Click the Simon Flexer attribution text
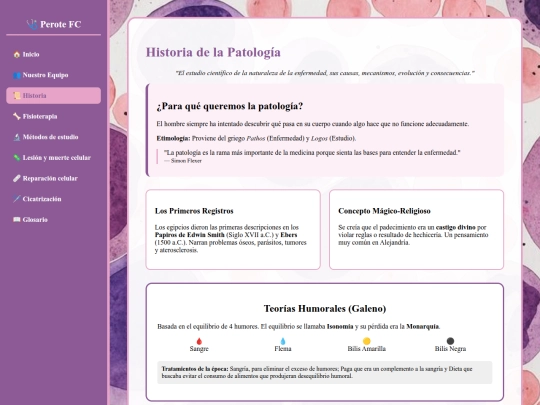 click(183, 161)
